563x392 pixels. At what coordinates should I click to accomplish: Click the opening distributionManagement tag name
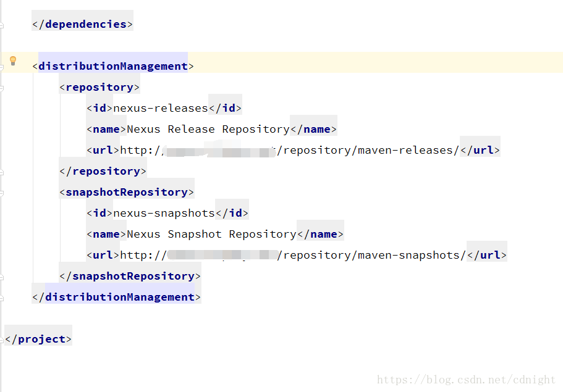click(x=113, y=66)
